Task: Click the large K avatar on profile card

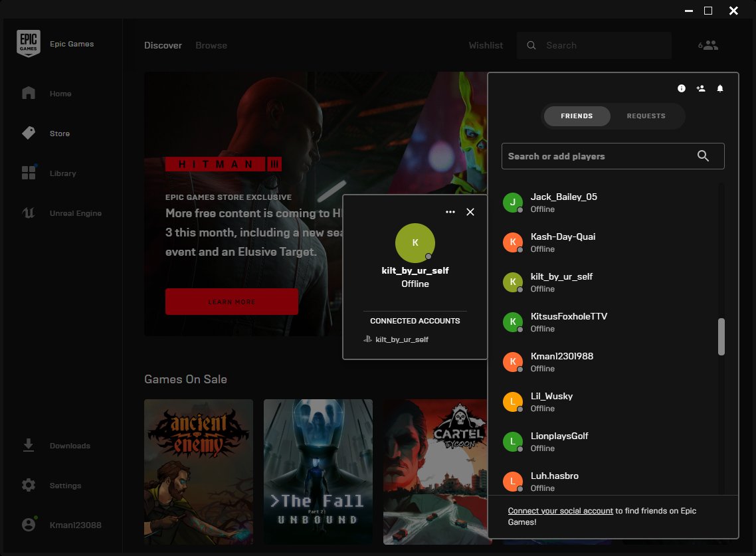Action: click(415, 242)
